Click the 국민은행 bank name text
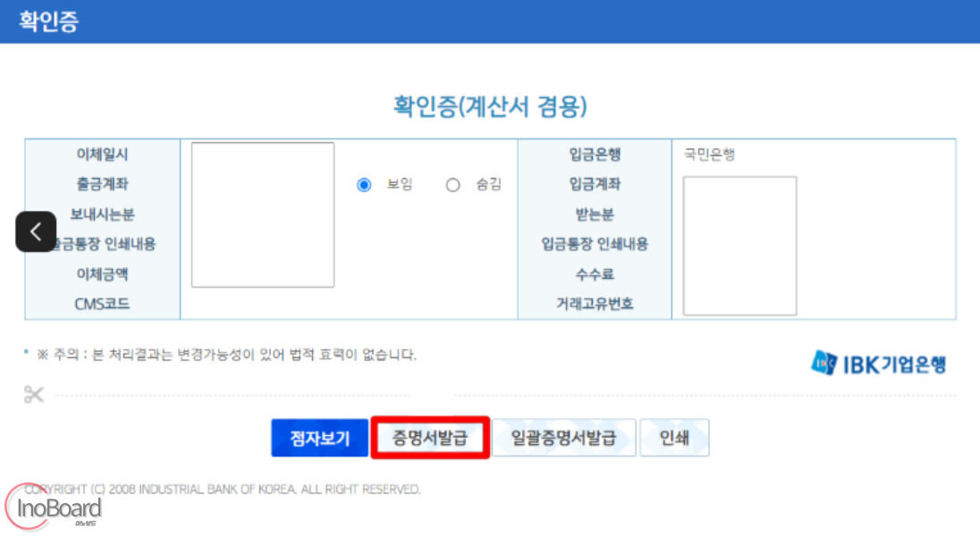This screenshot has width=980, height=536. click(709, 155)
